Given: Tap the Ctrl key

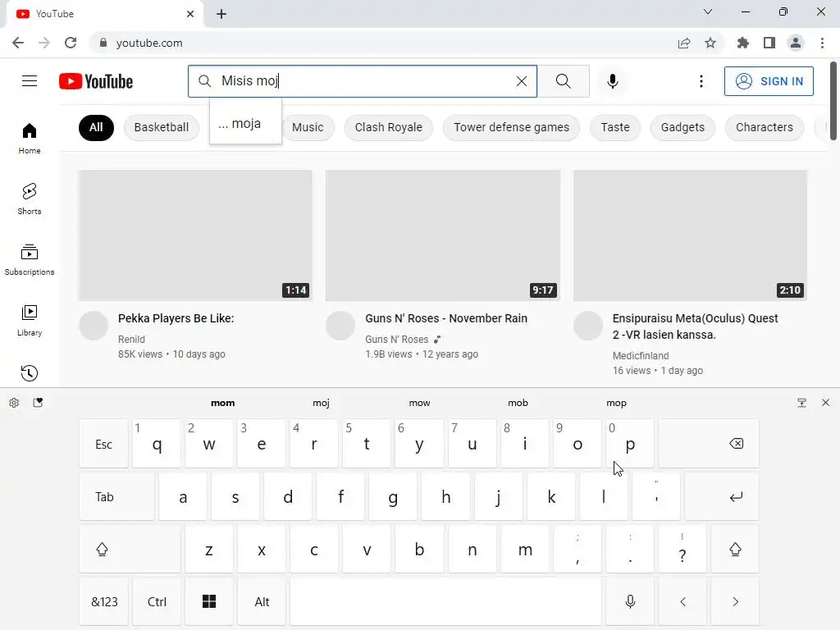Looking at the screenshot, I should click(x=157, y=601).
